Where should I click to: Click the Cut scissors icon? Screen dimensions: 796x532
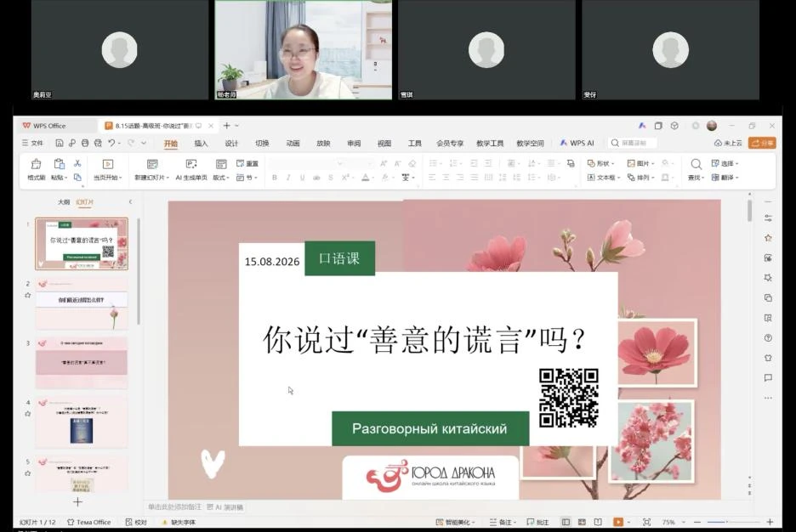click(77, 163)
